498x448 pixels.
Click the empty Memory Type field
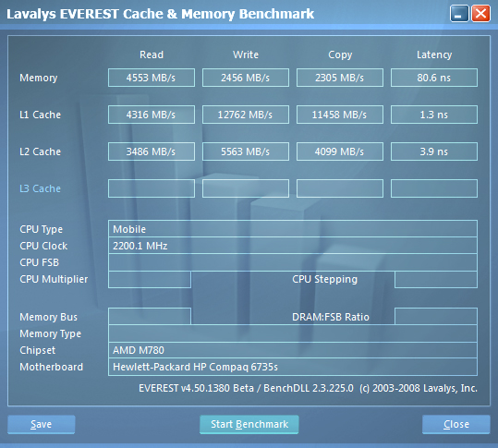(293, 333)
